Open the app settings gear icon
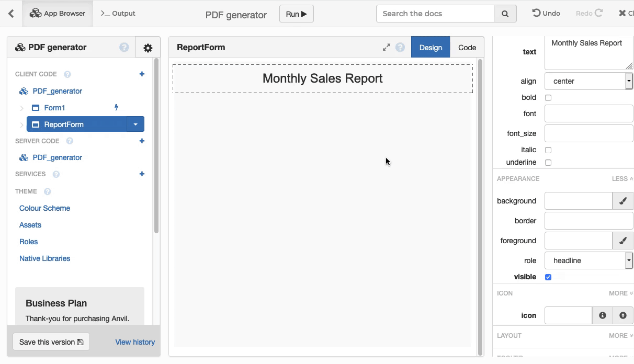The width and height of the screenshot is (634, 364). click(148, 48)
